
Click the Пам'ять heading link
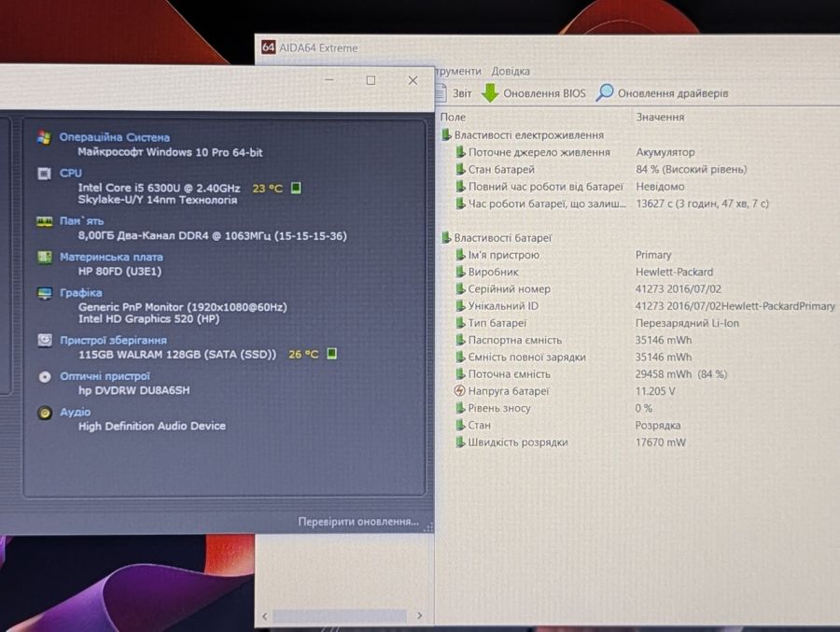pyautogui.click(x=81, y=220)
